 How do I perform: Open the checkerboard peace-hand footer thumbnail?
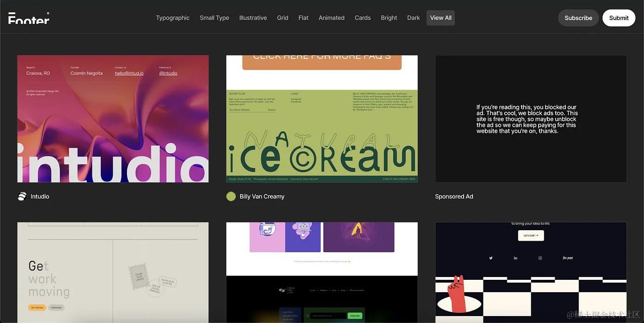click(531, 272)
